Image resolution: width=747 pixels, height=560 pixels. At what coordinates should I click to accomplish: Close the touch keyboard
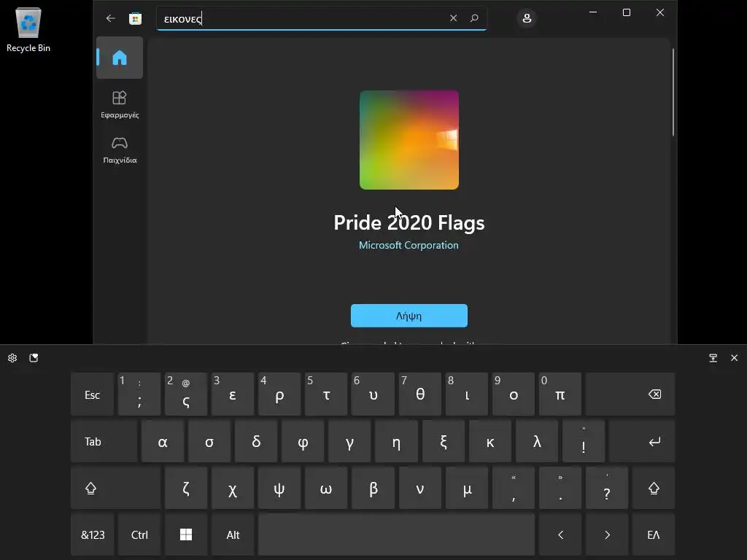point(734,358)
